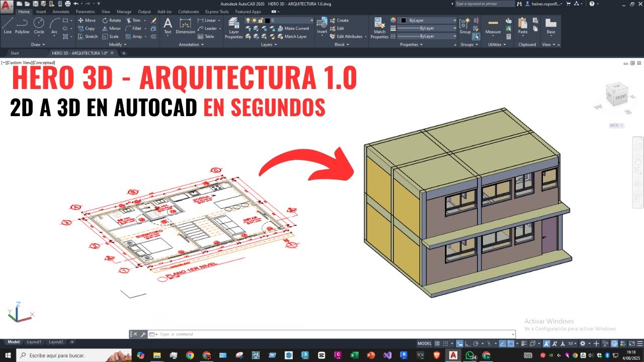Select the Arc tool
Viewport: 644px width, 362px height.
pos(54,25)
